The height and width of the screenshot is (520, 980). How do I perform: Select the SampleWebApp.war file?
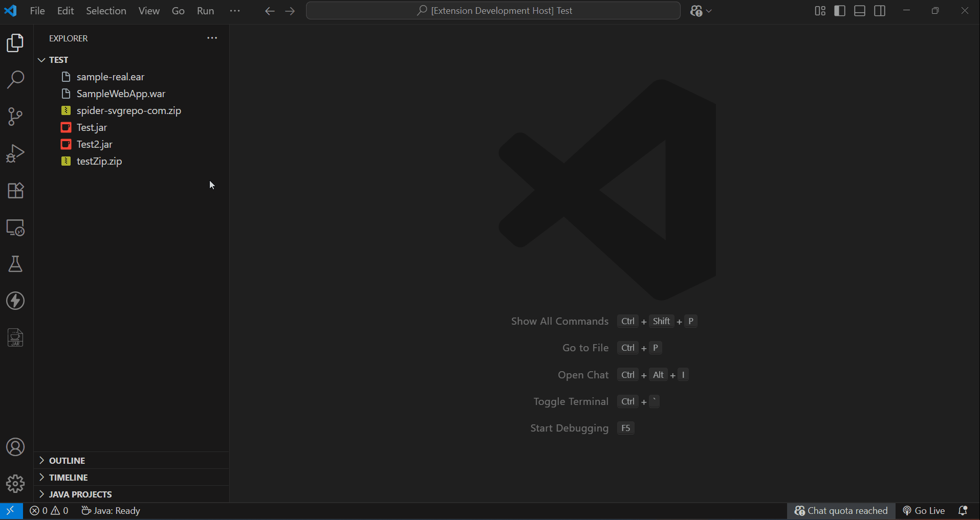132,94
